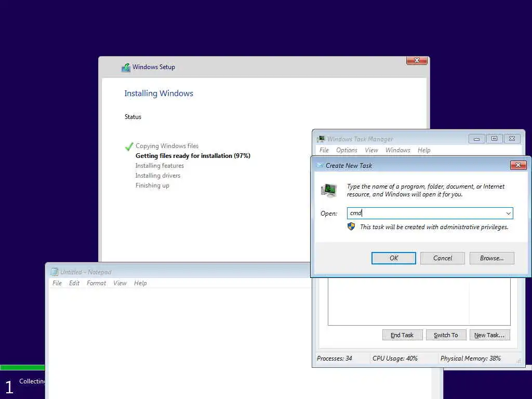Confirm the new task with OK

(x=394, y=258)
